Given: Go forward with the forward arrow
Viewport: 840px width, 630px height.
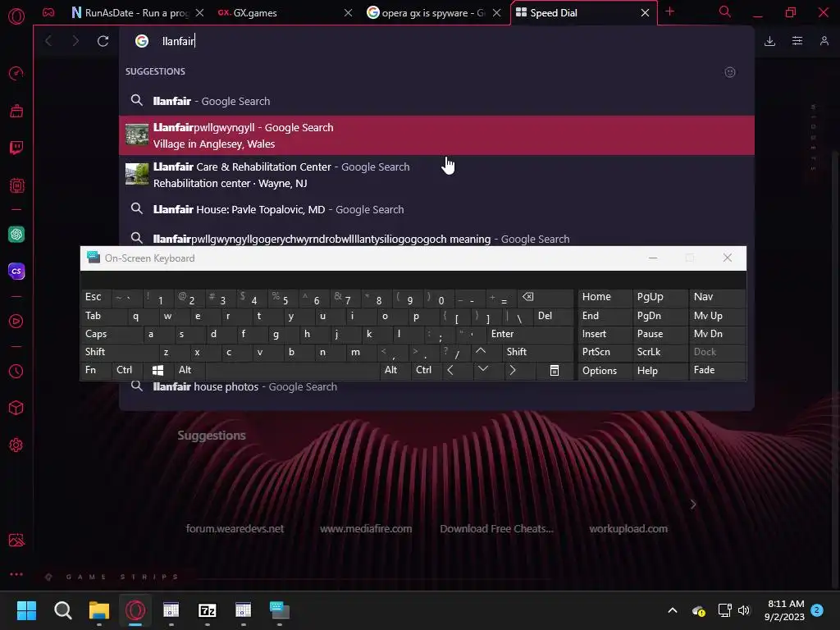Looking at the screenshot, I should tap(75, 41).
